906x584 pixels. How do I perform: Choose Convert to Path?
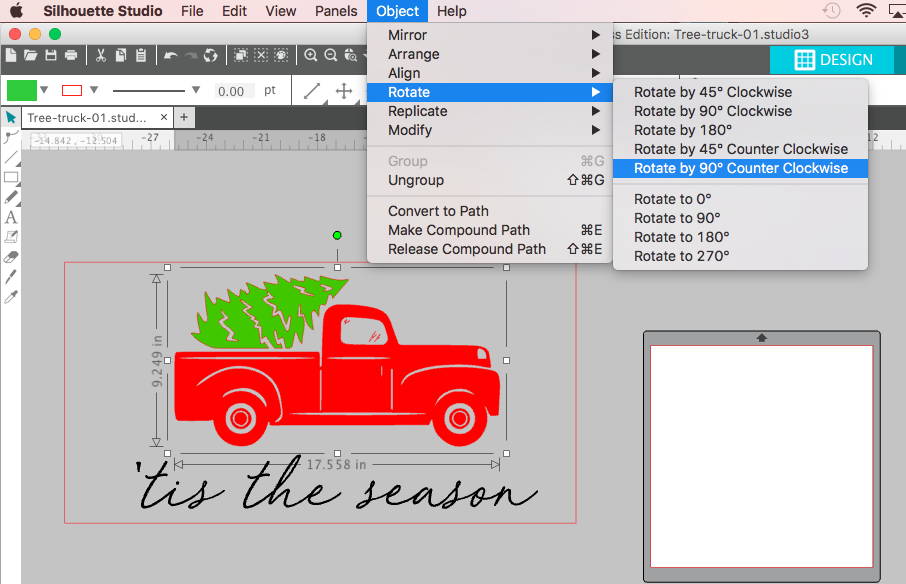[489, 211]
